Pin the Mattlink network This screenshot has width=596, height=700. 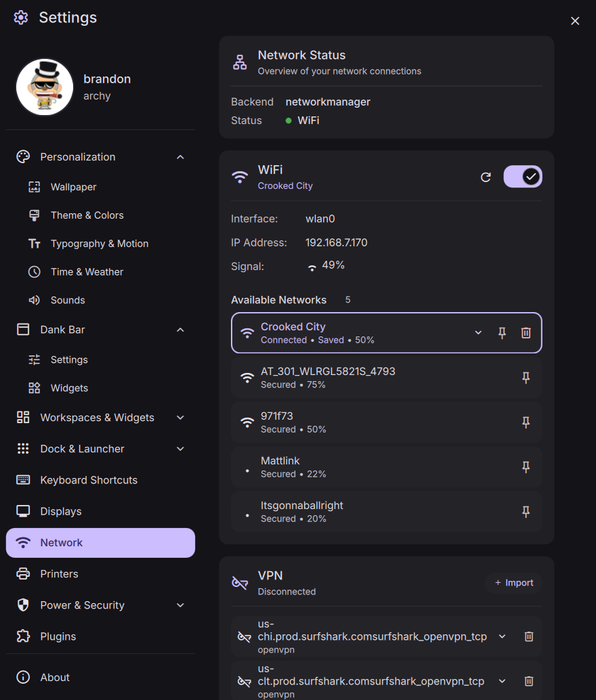(x=526, y=467)
